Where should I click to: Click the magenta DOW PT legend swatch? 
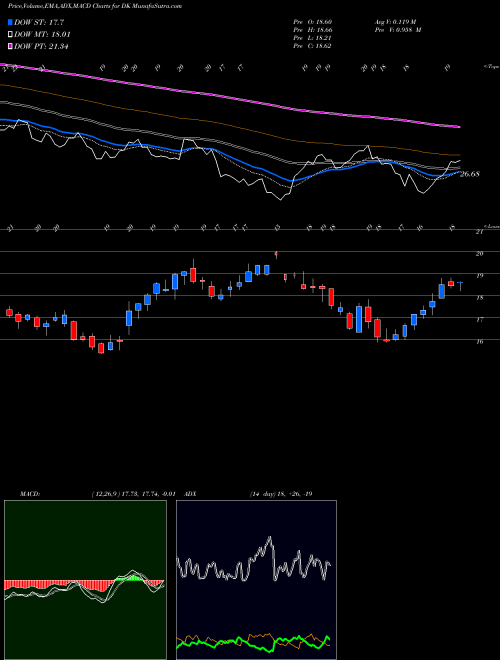pyautogui.click(x=11, y=46)
